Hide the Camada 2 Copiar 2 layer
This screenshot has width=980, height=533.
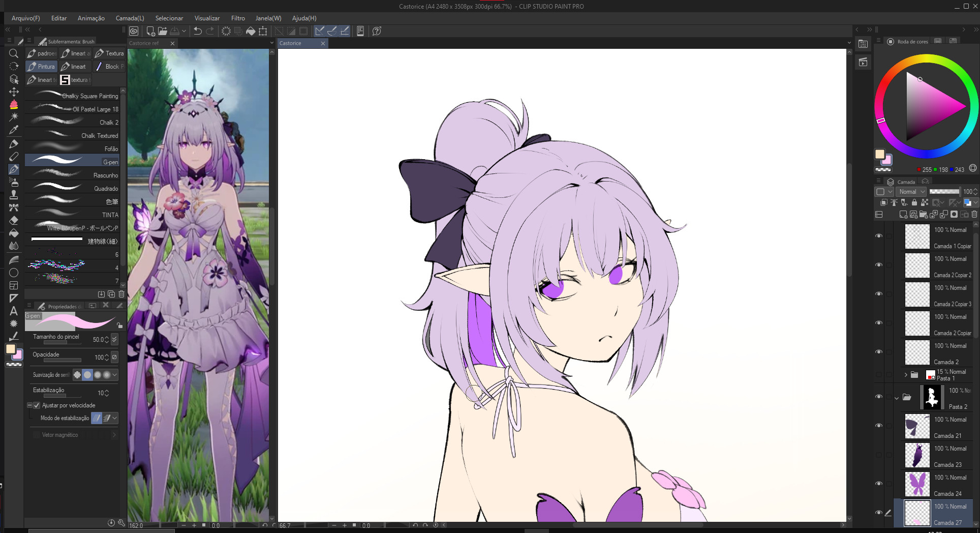coord(879,265)
